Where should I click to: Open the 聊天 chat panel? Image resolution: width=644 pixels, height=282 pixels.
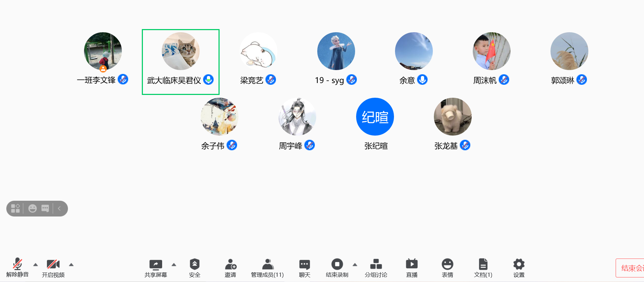[x=305, y=268]
